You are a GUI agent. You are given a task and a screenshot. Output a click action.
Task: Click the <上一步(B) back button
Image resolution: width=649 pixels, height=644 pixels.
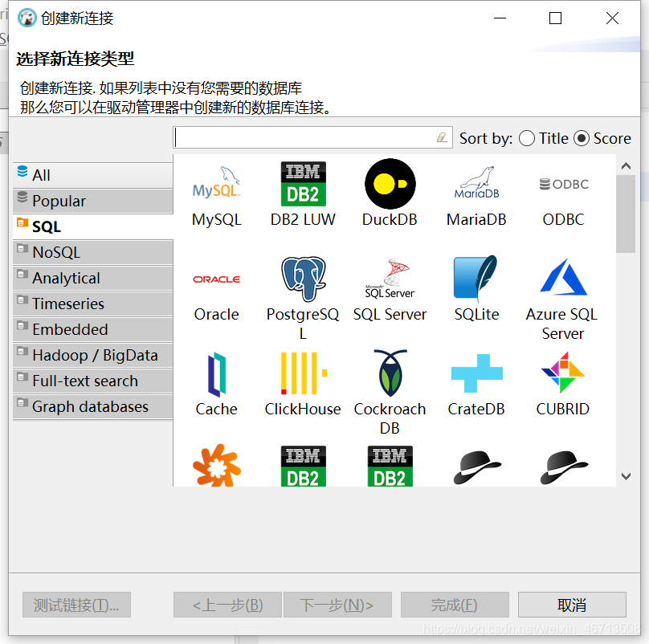pyautogui.click(x=227, y=605)
